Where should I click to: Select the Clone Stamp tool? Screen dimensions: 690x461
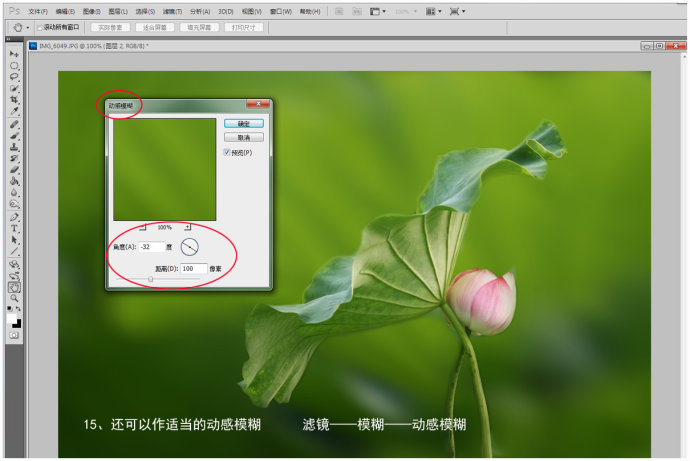14,147
